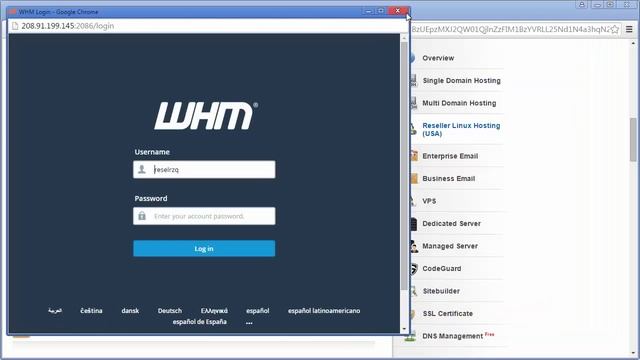Click the Sitebuilder icon
640x360 pixels.
coord(414,291)
